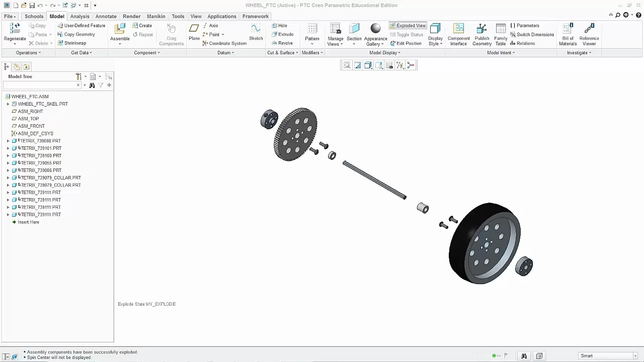Click the Regenerate icon
The width and height of the screenshot is (644, 362).
[x=15, y=29]
